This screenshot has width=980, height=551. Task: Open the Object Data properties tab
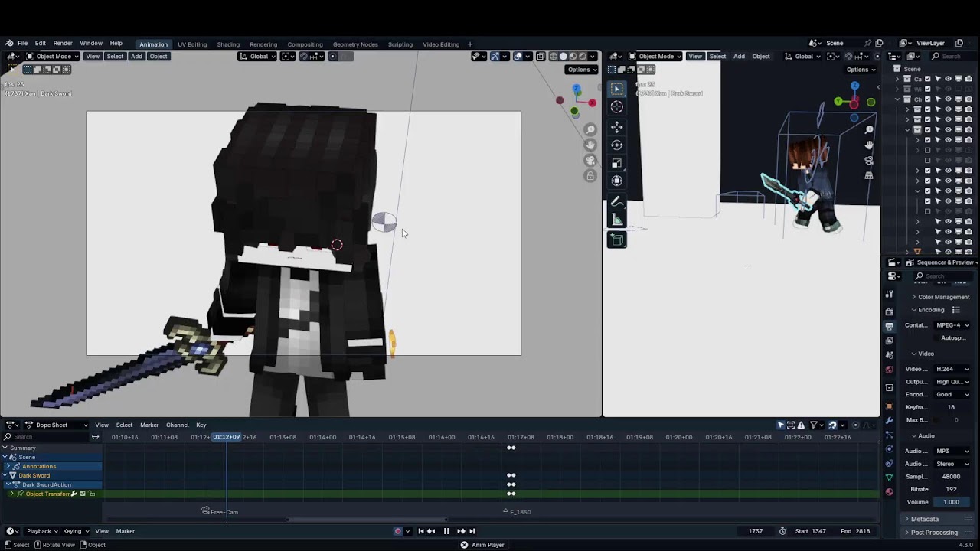tap(889, 477)
